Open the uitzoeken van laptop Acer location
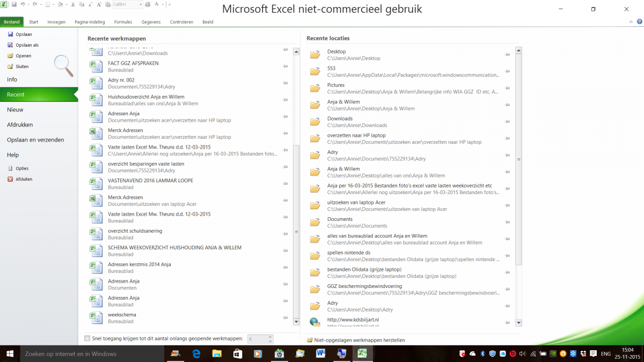 click(409, 205)
